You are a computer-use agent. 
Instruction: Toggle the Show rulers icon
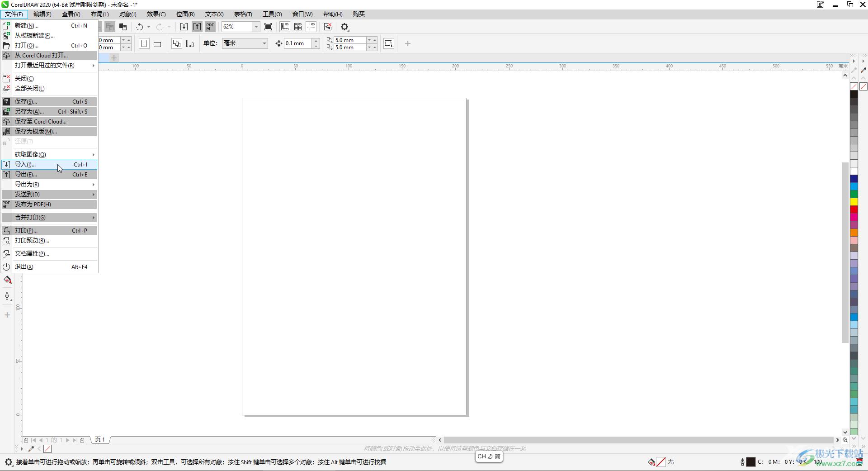[285, 27]
